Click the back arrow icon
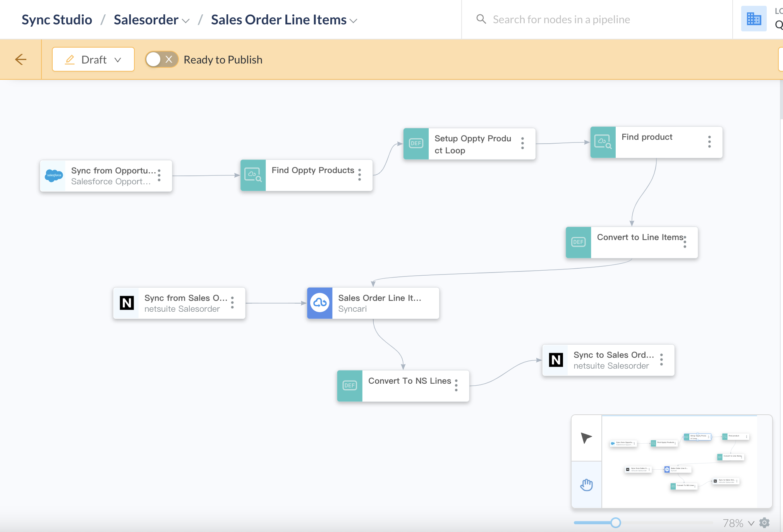Viewport: 783px width, 532px height. click(x=21, y=59)
